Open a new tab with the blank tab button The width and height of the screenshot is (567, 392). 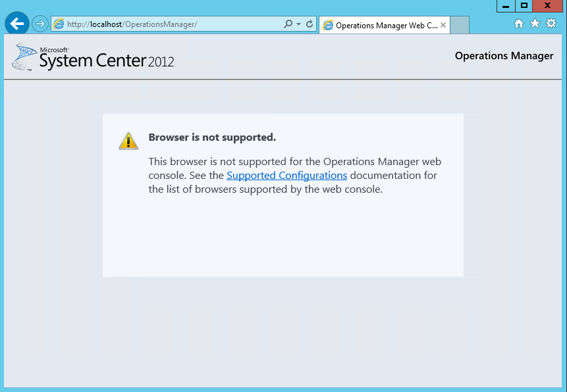tap(460, 25)
